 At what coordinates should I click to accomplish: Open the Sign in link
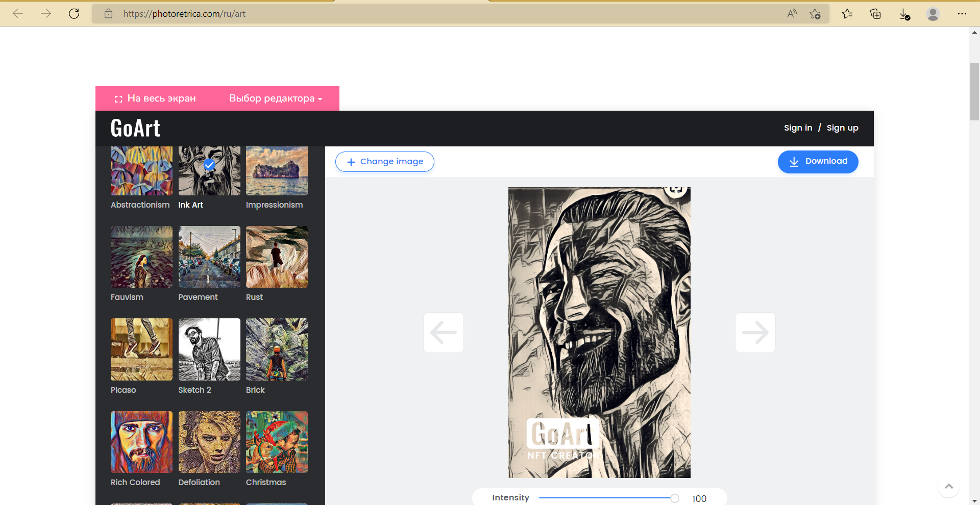[x=798, y=128]
